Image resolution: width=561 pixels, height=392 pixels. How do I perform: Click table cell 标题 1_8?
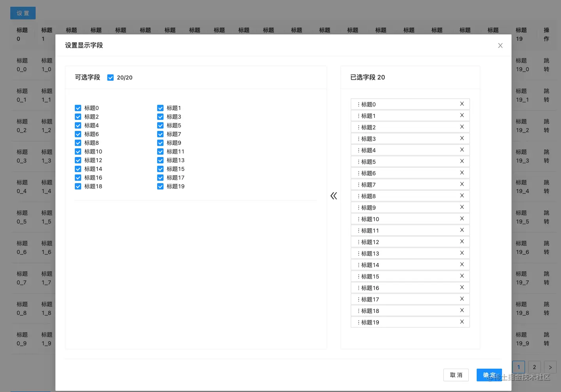pos(47,309)
